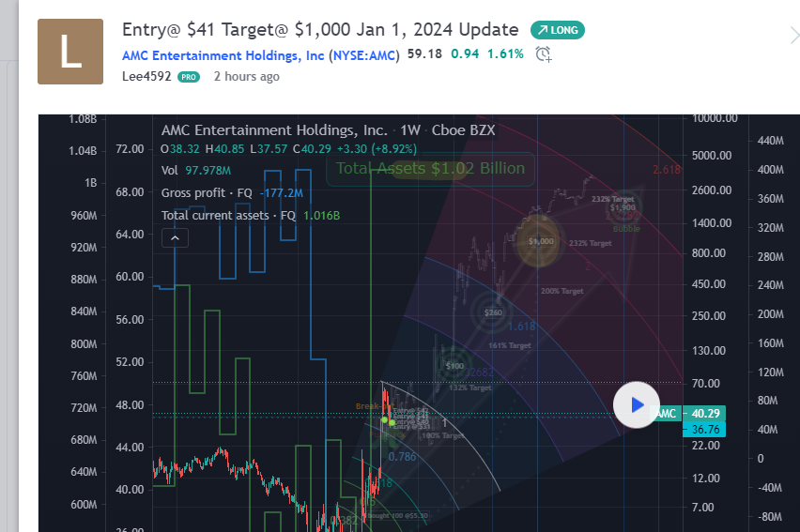Click the AMC 40.29 price label
The height and width of the screenshot is (532, 800).
tap(689, 413)
